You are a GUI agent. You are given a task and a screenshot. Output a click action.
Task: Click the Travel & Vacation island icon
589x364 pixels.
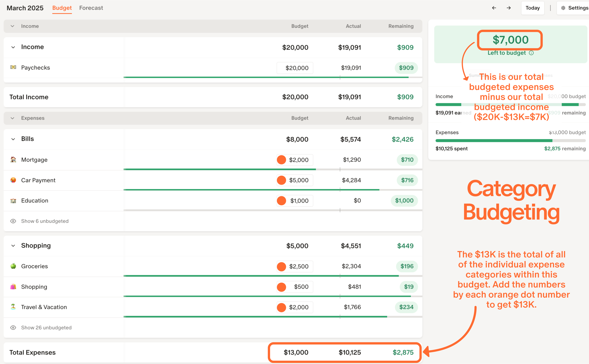click(13, 307)
